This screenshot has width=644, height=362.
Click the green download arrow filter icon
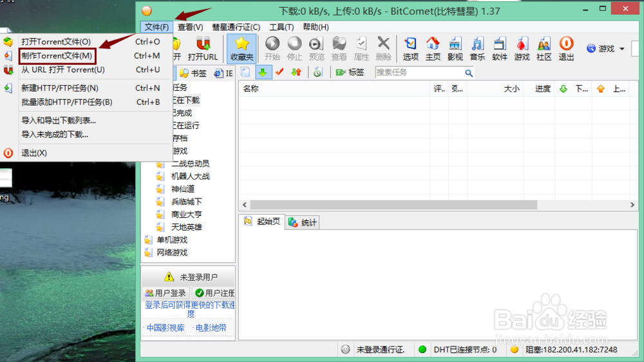(263, 73)
